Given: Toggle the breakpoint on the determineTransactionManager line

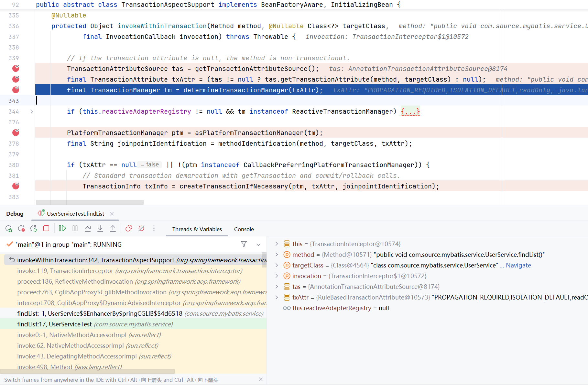Looking at the screenshot, I should pyautogui.click(x=16, y=90).
